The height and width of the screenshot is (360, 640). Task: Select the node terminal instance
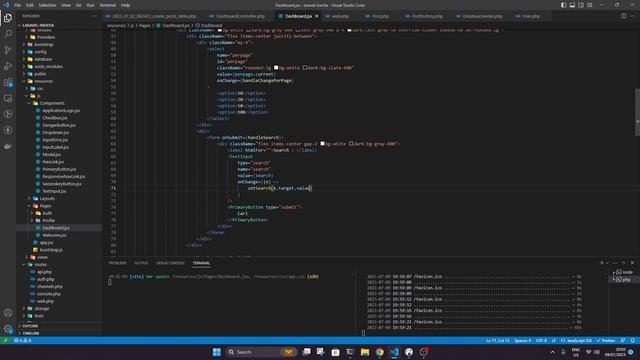(x=624, y=272)
